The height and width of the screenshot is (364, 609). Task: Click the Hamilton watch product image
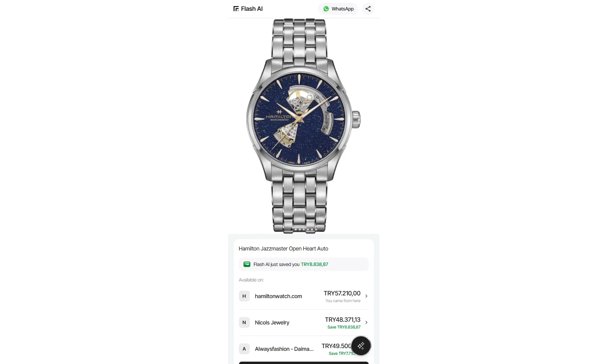(x=303, y=126)
